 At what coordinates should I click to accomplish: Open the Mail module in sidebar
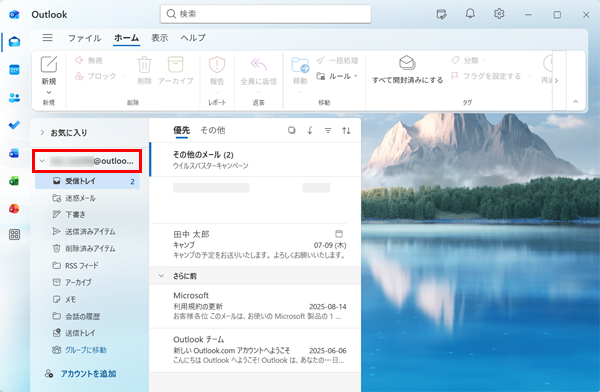(x=15, y=41)
